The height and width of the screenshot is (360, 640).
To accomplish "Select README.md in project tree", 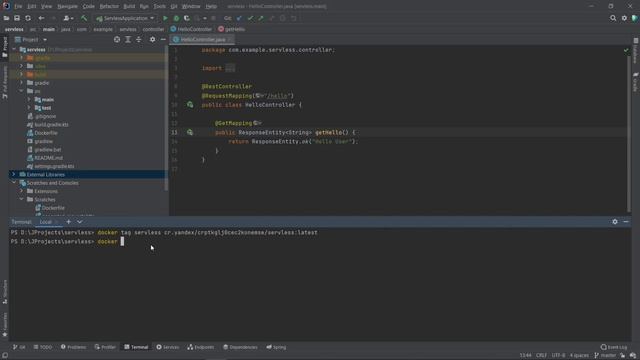I will point(48,158).
